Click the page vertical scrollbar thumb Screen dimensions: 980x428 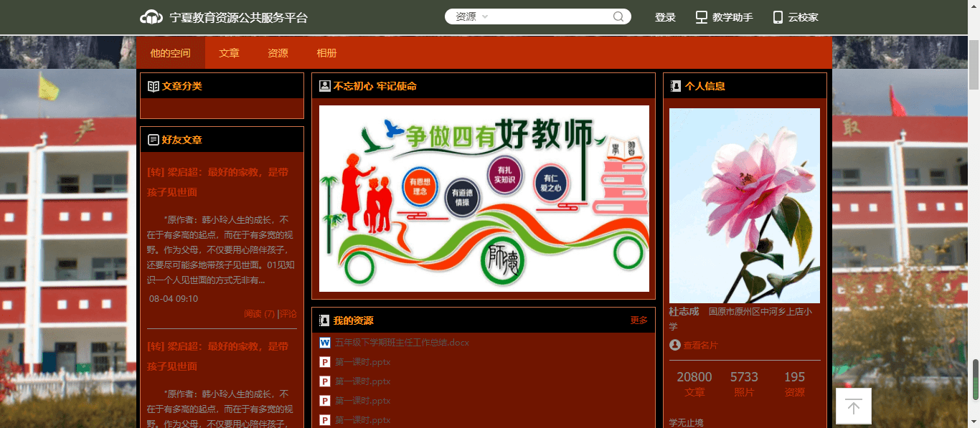tap(974, 379)
